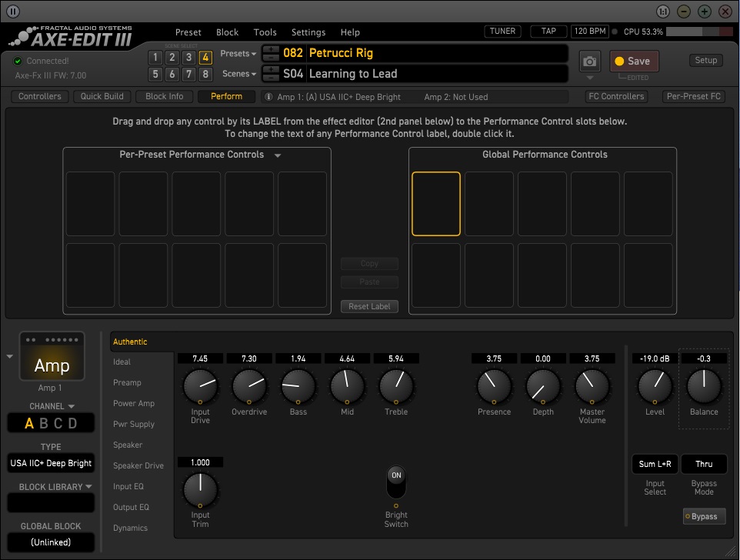
Task: Open the amp TYPE selector
Action: [x=51, y=463]
